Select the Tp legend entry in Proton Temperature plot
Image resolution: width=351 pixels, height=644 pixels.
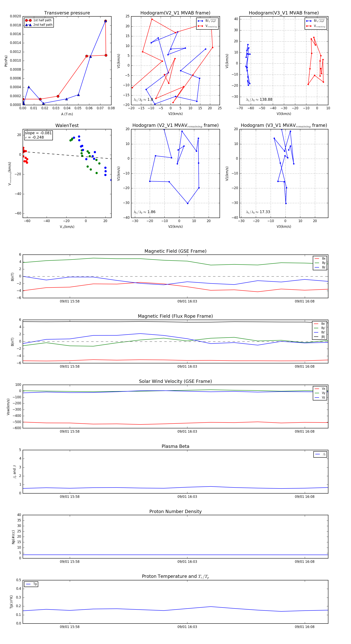(x=31, y=584)
